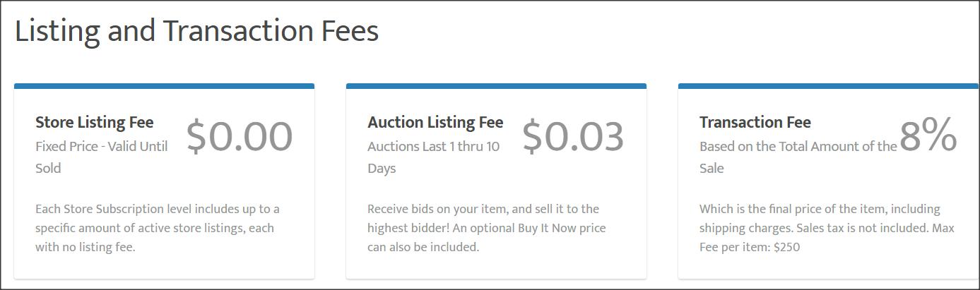Click the blue bar atop Store Listing card
The width and height of the screenshot is (980, 290).
coord(164,86)
